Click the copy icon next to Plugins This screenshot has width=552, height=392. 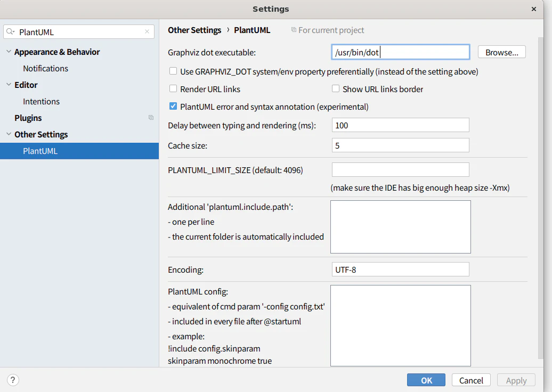pyautogui.click(x=151, y=118)
